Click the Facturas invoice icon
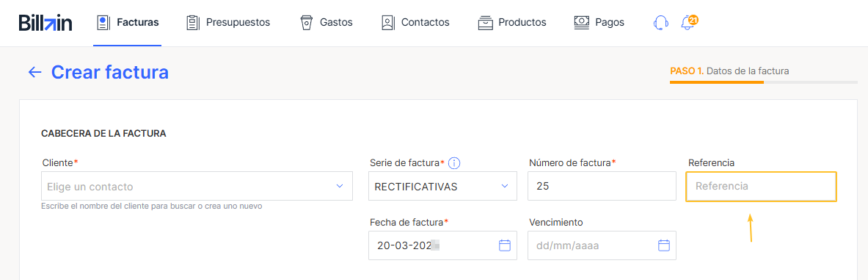This screenshot has height=280, width=868. click(x=103, y=23)
